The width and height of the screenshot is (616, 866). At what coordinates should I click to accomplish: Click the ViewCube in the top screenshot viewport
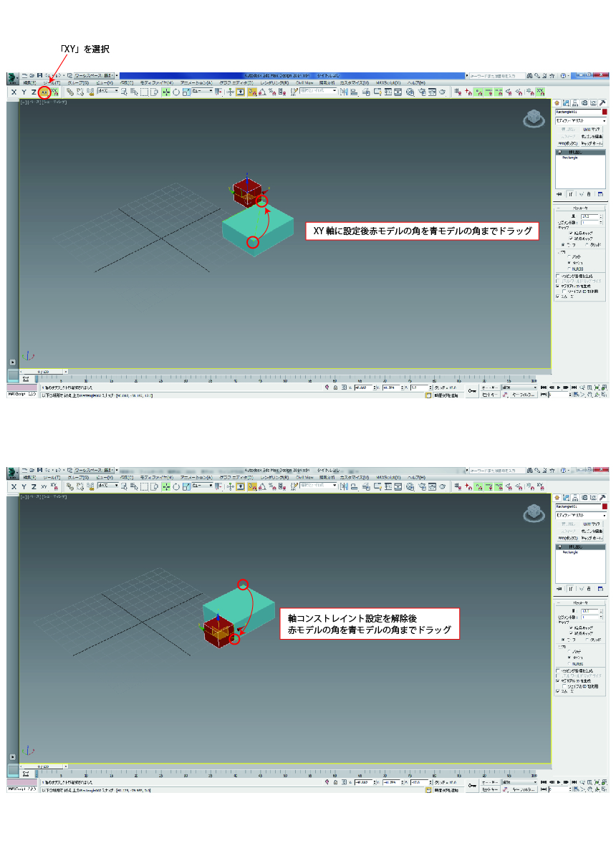pyautogui.click(x=533, y=118)
